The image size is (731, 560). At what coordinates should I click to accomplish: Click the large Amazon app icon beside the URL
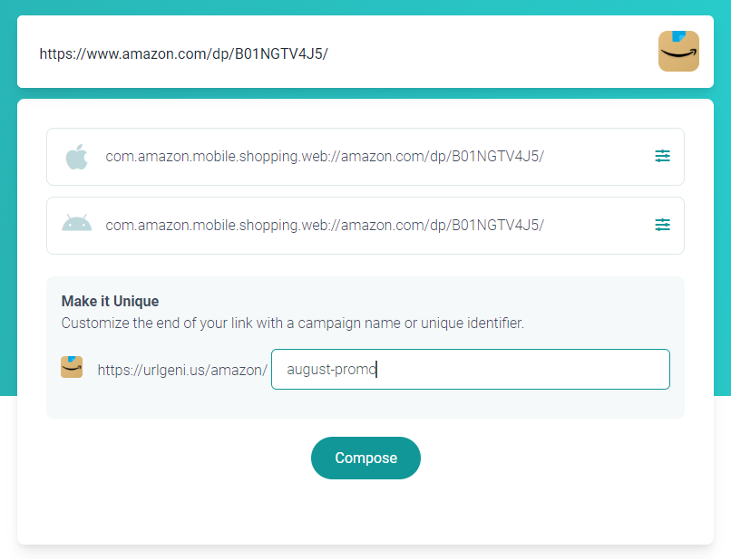(678, 52)
